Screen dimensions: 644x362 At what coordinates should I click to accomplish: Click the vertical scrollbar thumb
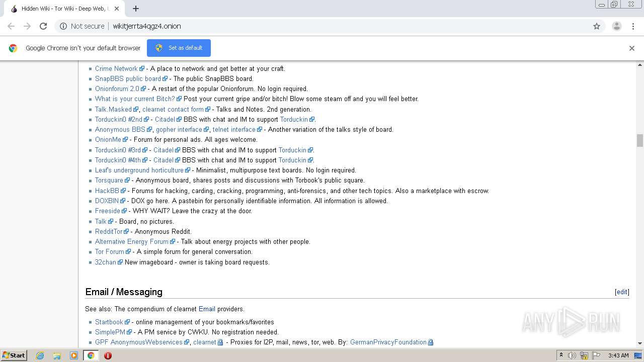pos(640,140)
